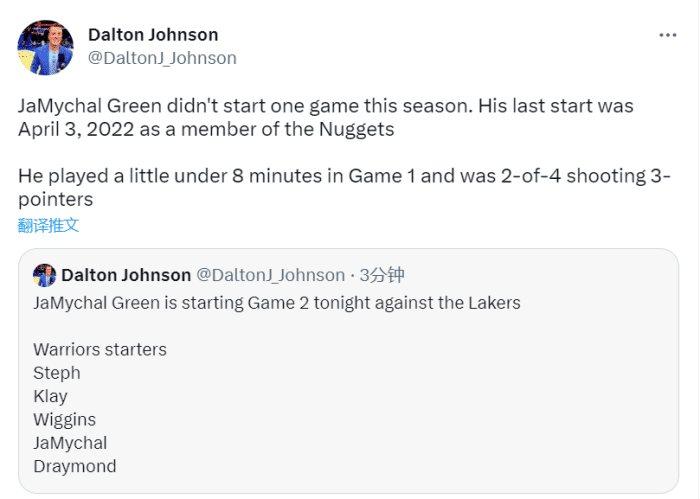Open Dalton Johnson's large profile avatar
This screenshot has height=499, width=700.
pos(46,47)
